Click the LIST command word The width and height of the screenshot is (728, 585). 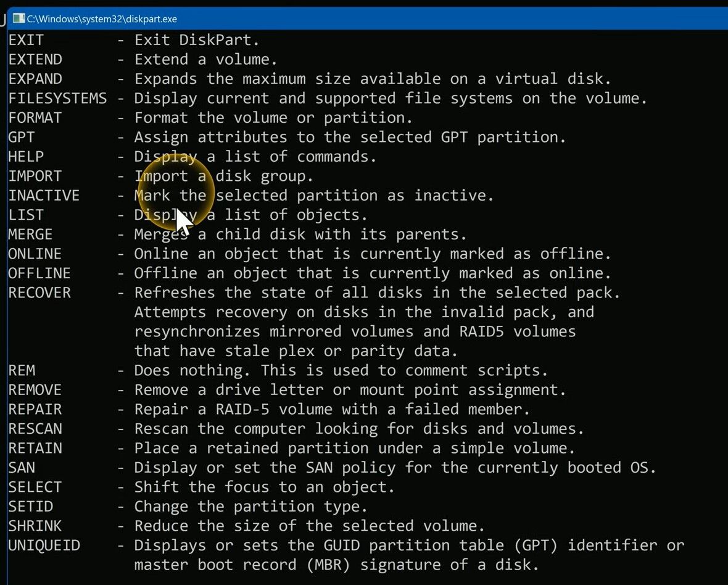(26, 215)
